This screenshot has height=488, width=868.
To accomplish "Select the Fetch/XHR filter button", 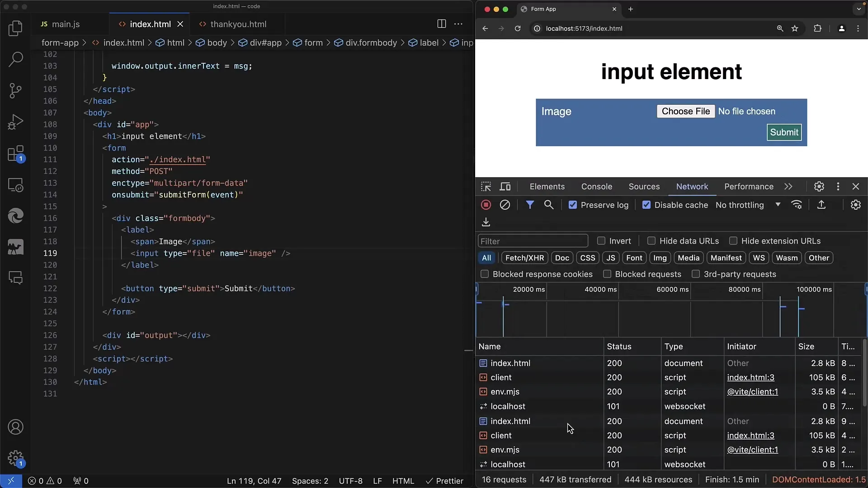I will (524, 258).
